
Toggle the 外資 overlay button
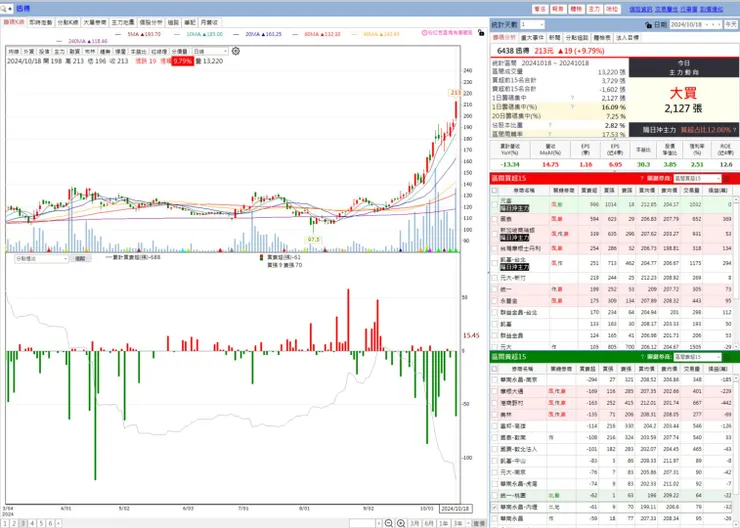29,51
